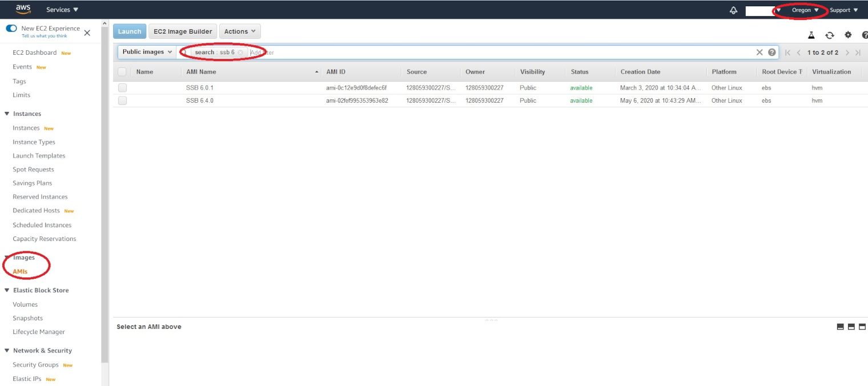Open Volumes
Viewport: 868px width, 386px height.
(25, 304)
